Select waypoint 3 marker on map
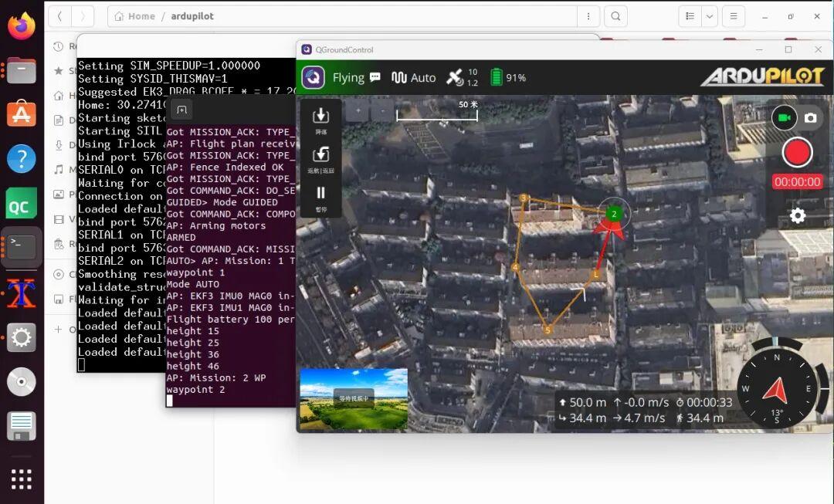 pos(524,198)
